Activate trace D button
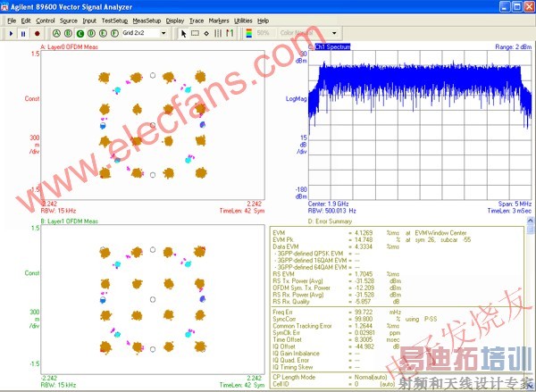 (x=91, y=33)
